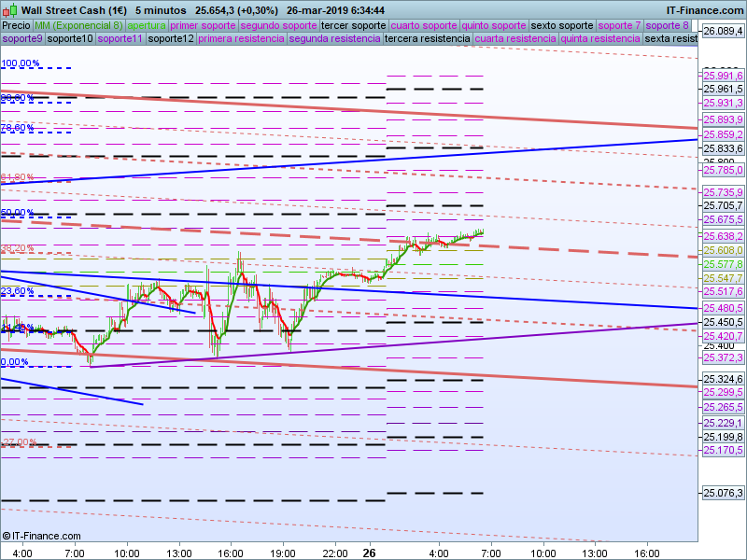Click the 25.961,5 price axis label
This screenshot has width=747, height=560.
(723, 89)
